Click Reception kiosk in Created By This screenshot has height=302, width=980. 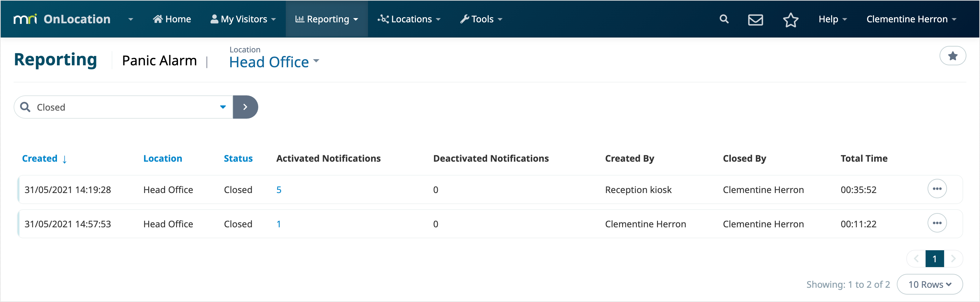(x=638, y=189)
